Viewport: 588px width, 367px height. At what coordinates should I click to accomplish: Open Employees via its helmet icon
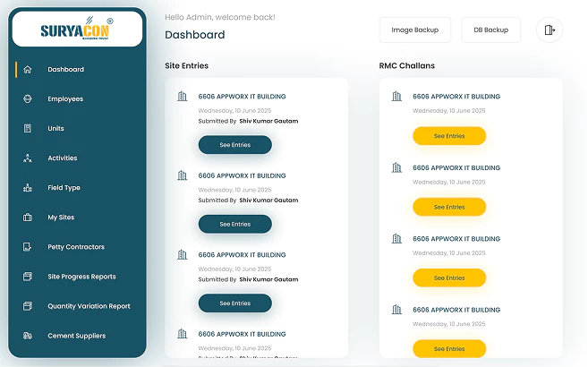pos(28,99)
